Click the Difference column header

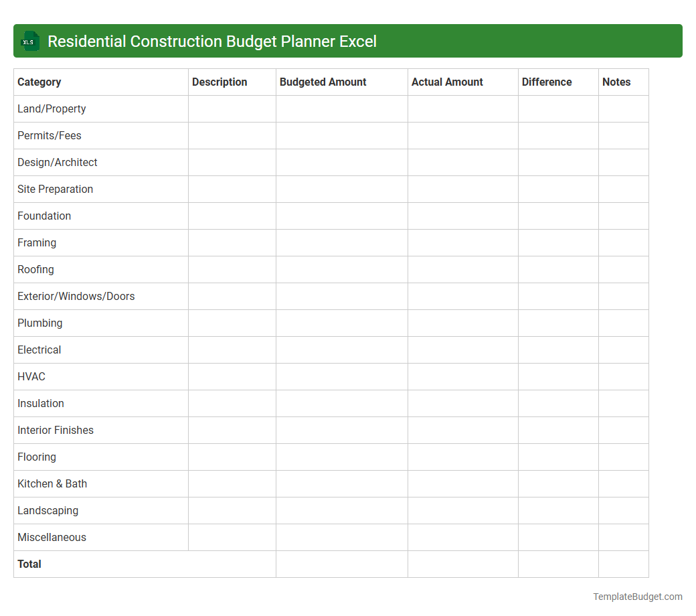click(547, 82)
